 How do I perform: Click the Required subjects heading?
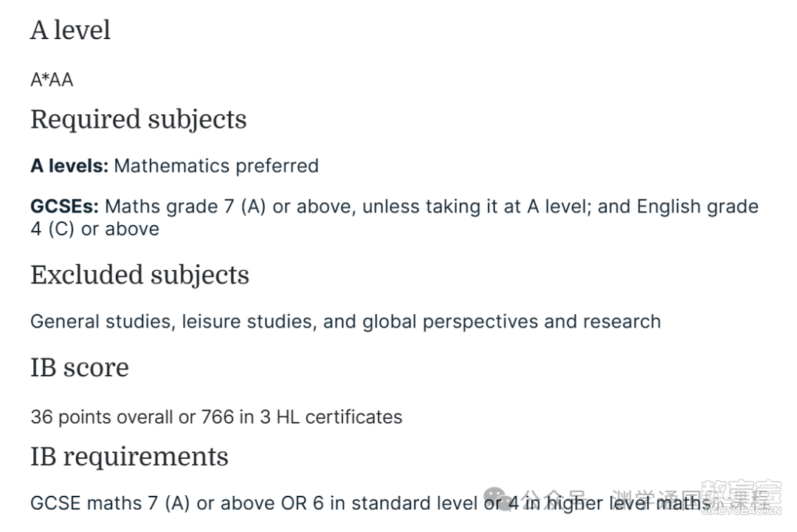[x=138, y=120]
